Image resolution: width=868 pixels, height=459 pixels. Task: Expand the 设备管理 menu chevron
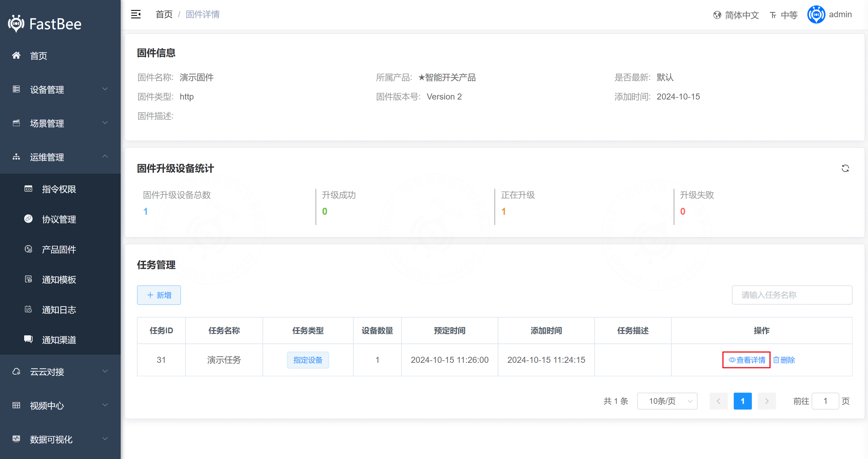[105, 89]
